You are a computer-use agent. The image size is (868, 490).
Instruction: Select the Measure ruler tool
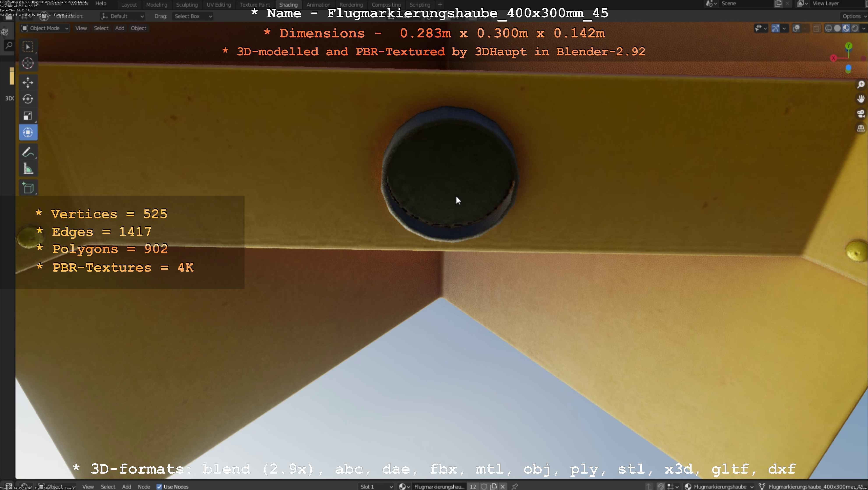tap(28, 169)
